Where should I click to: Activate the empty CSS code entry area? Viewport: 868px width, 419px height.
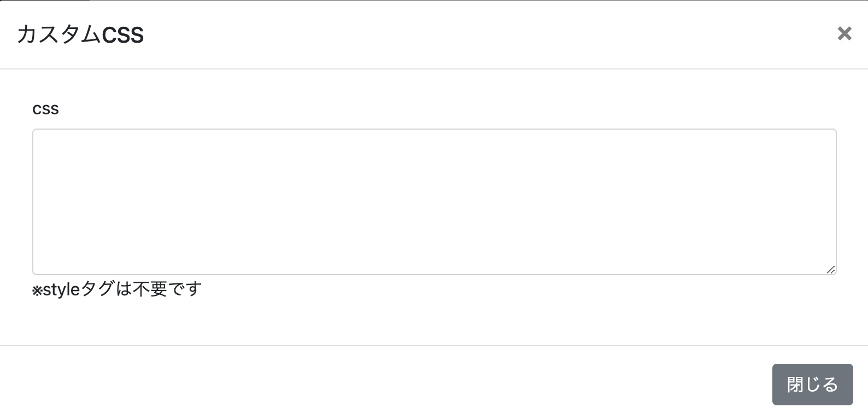click(434, 202)
